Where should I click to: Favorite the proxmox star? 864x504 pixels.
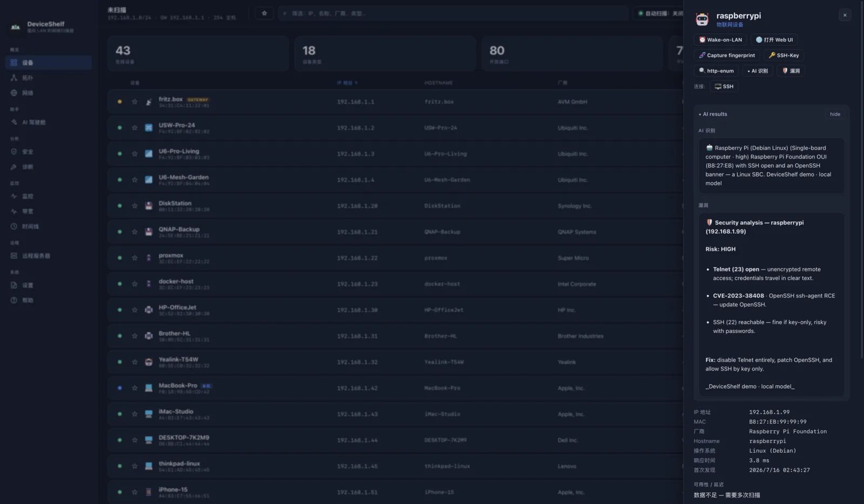(134, 258)
